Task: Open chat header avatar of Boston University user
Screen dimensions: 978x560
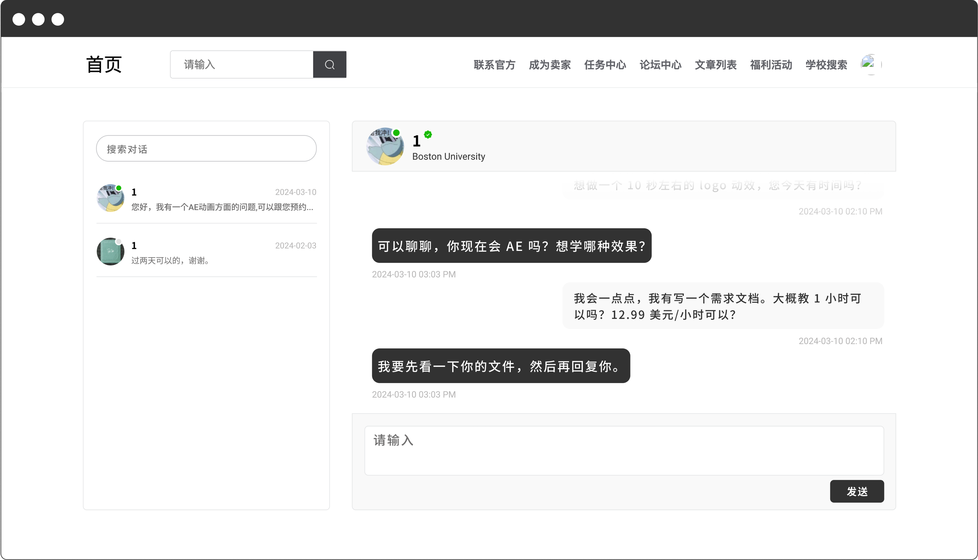Action: point(385,147)
